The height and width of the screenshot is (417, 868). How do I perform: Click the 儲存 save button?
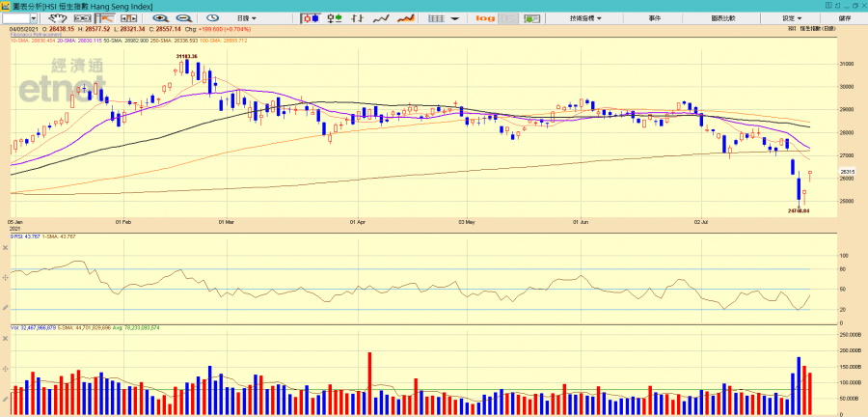pyautogui.click(x=845, y=18)
